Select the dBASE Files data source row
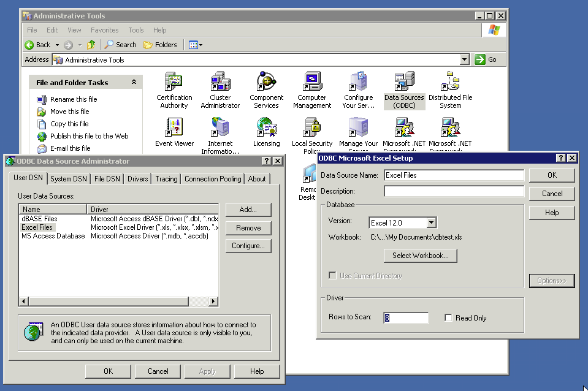Screen dimensions: 588x391 point(118,219)
